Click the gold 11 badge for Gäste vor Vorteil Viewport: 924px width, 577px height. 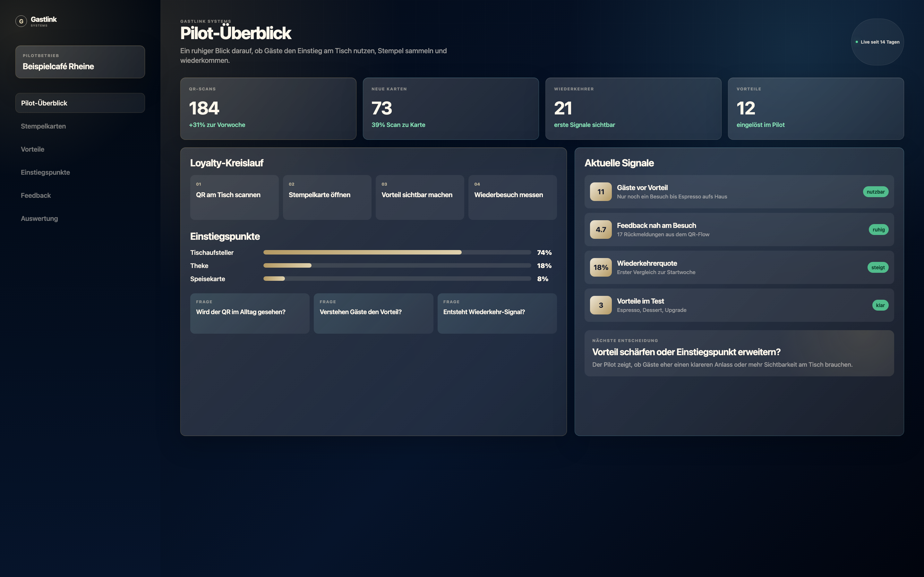[x=601, y=192]
